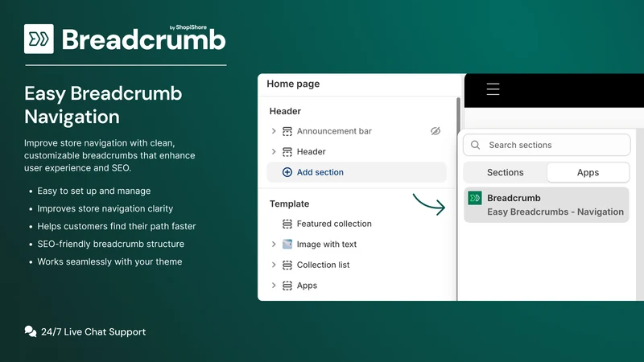
Task: Click the magnifier icon in the search box
Action: tap(475, 145)
